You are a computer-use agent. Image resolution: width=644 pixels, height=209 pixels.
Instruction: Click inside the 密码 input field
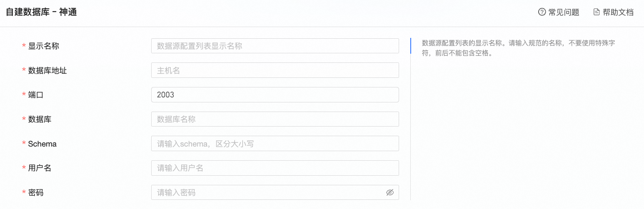267,192
